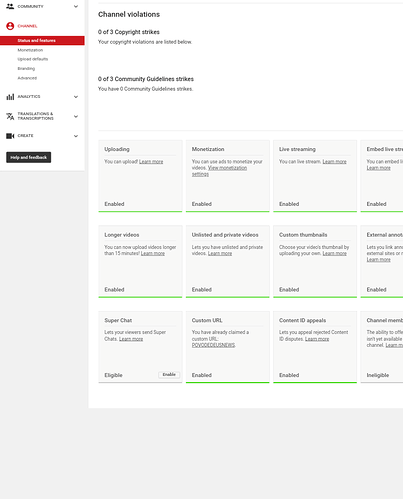Open the Monetization submenu item

(30, 50)
